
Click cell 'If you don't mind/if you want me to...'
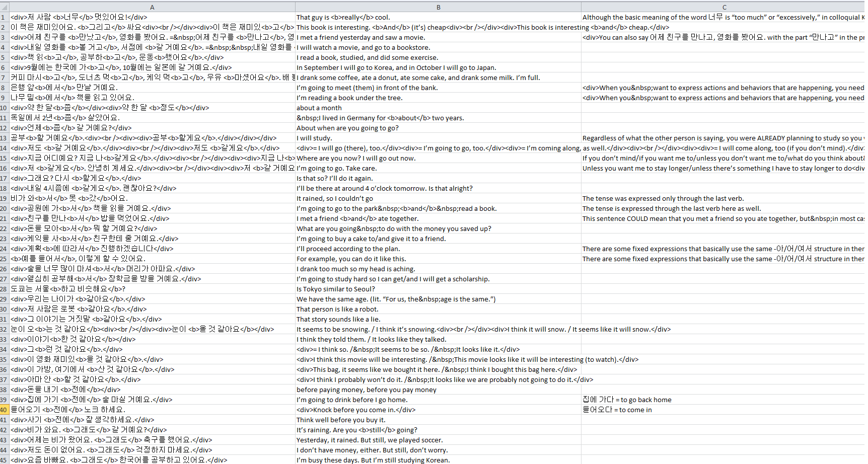[724, 158]
